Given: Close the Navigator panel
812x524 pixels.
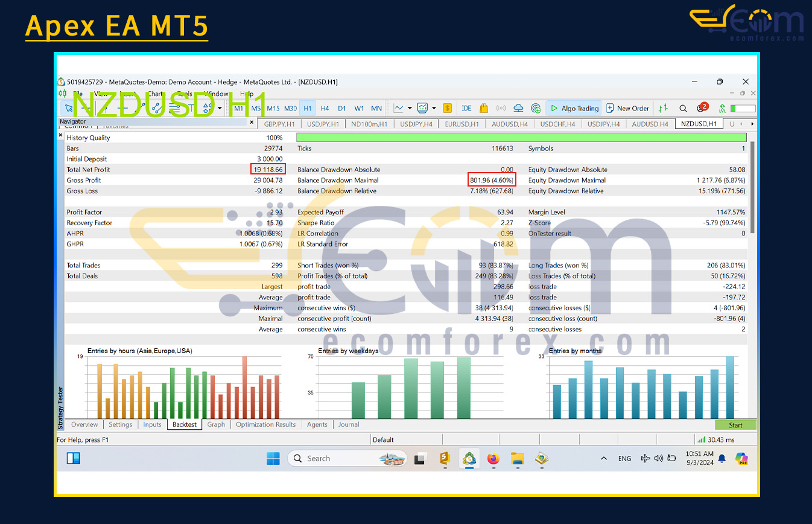Looking at the screenshot, I should 252,122.
